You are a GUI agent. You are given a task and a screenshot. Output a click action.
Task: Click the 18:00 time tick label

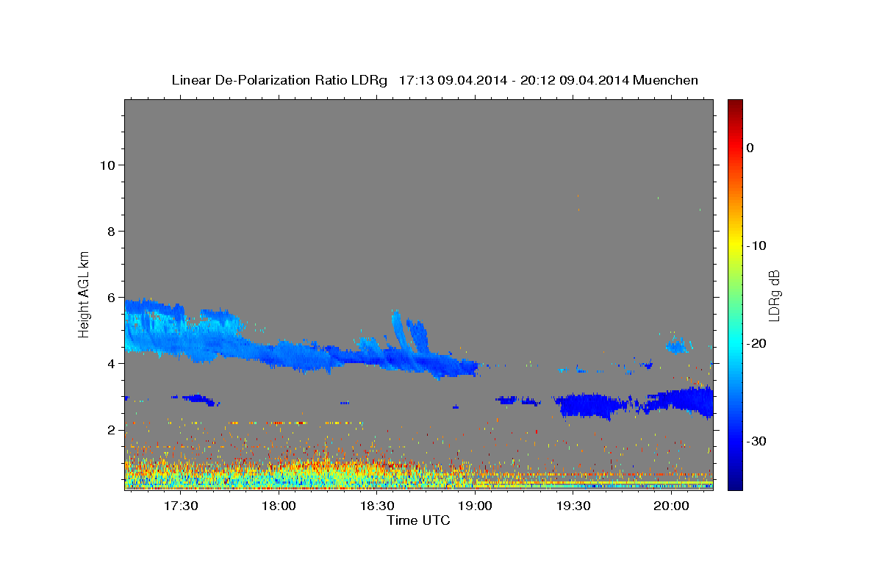pos(279,506)
